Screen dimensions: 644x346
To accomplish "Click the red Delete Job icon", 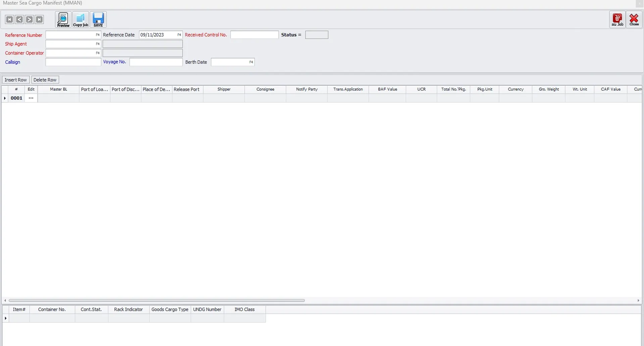I will coord(617,19).
